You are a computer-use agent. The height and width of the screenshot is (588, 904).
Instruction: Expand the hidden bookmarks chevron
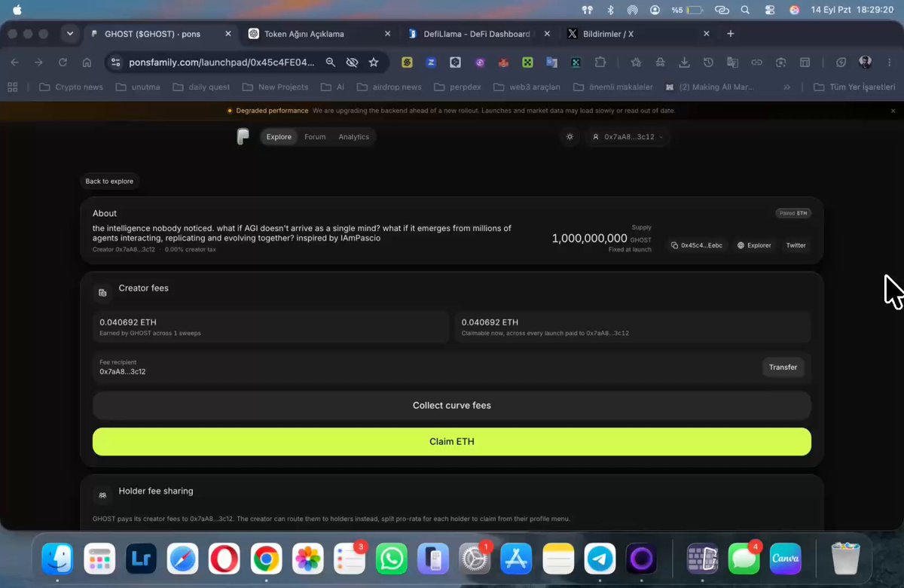pyautogui.click(x=787, y=87)
